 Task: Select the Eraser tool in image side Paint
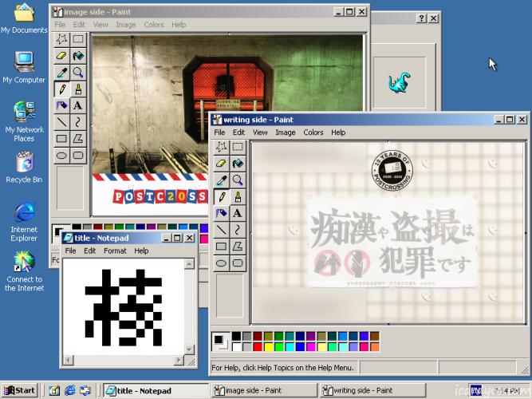click(x=61, y=56)
